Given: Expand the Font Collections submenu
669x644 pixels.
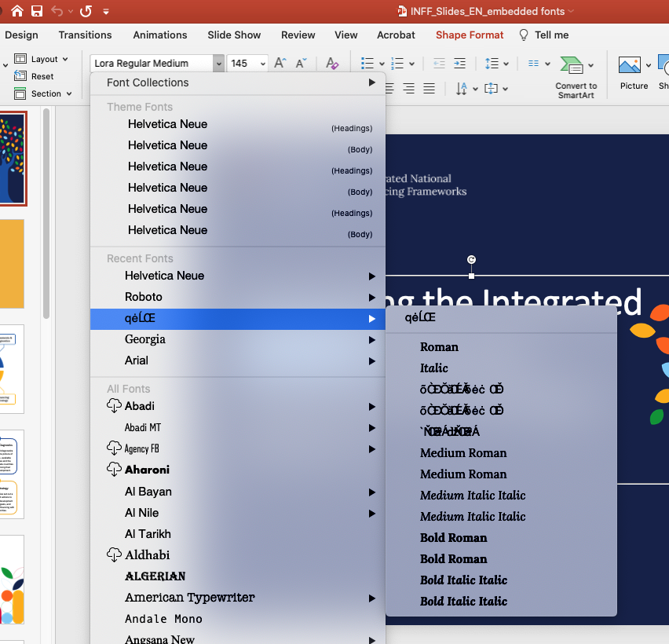Looking at the screenshot, I should pyautogui.click(x=238, y=82).
